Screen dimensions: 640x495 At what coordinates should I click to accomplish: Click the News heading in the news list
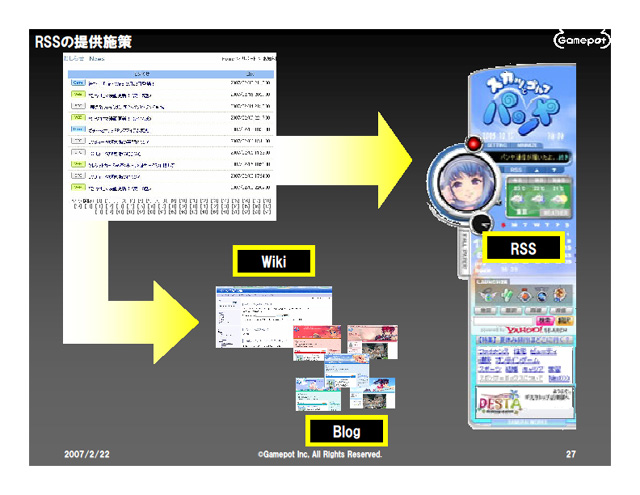(96, 60)
